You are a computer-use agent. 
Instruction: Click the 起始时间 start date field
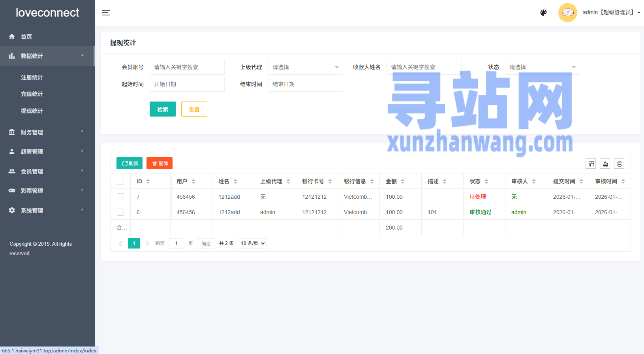[187, 84]
